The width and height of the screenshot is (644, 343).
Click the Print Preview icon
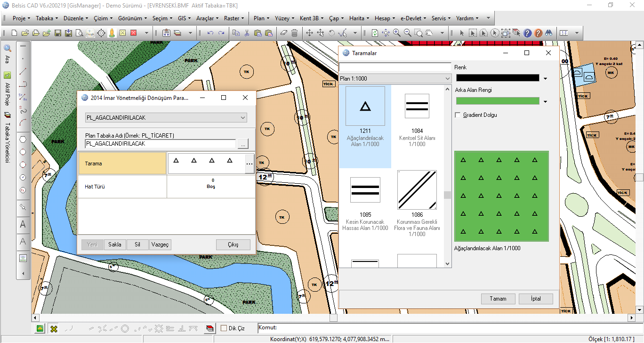[79, 33]
